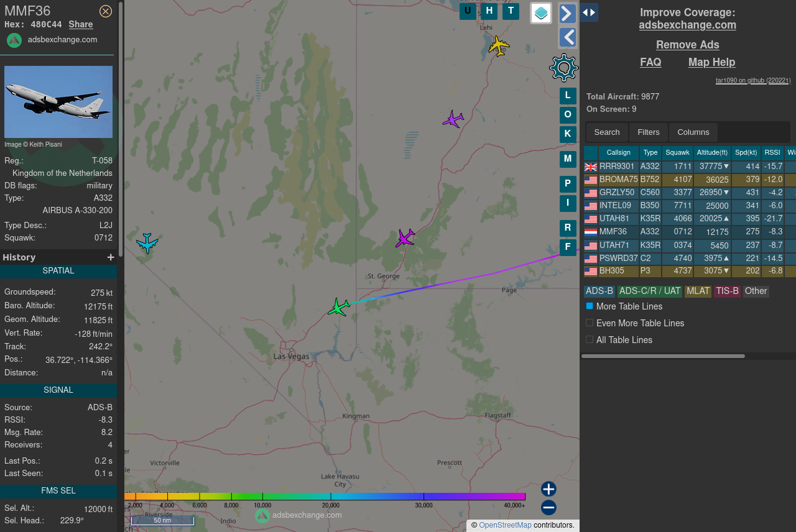Screen dimensions: 796x532
Task: Select the yellow aircraft near Lehi
Action: coord(499,46)
